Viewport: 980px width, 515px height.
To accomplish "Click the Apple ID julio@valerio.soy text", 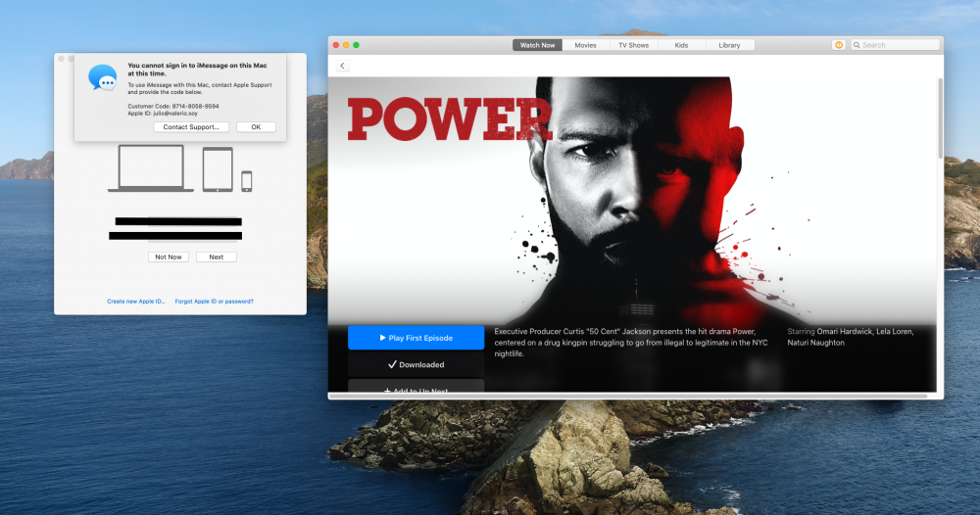I will point(163,114).
